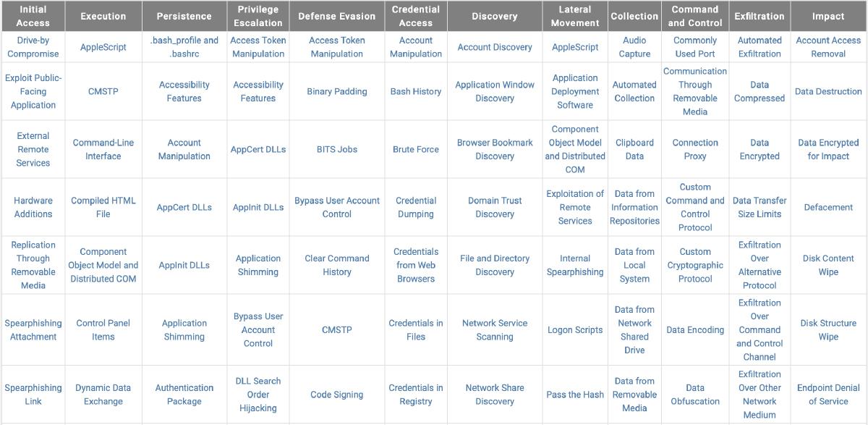
Task: Open the Pass the Hash technique
Action: 575,395
